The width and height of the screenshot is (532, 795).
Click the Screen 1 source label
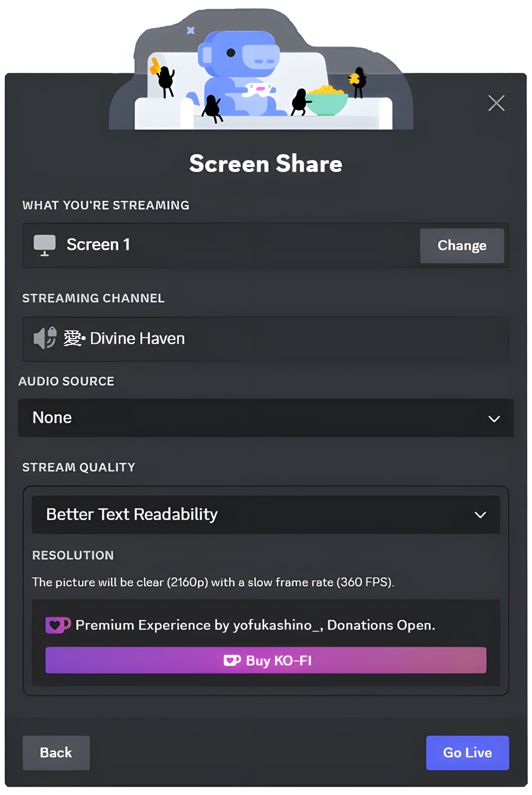[x=99, y=244]
